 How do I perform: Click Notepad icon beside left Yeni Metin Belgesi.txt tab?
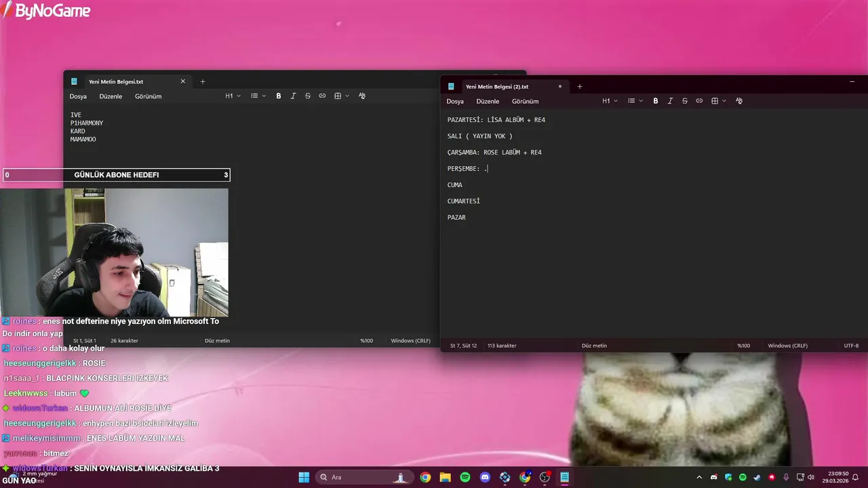[x=74, y=81]
